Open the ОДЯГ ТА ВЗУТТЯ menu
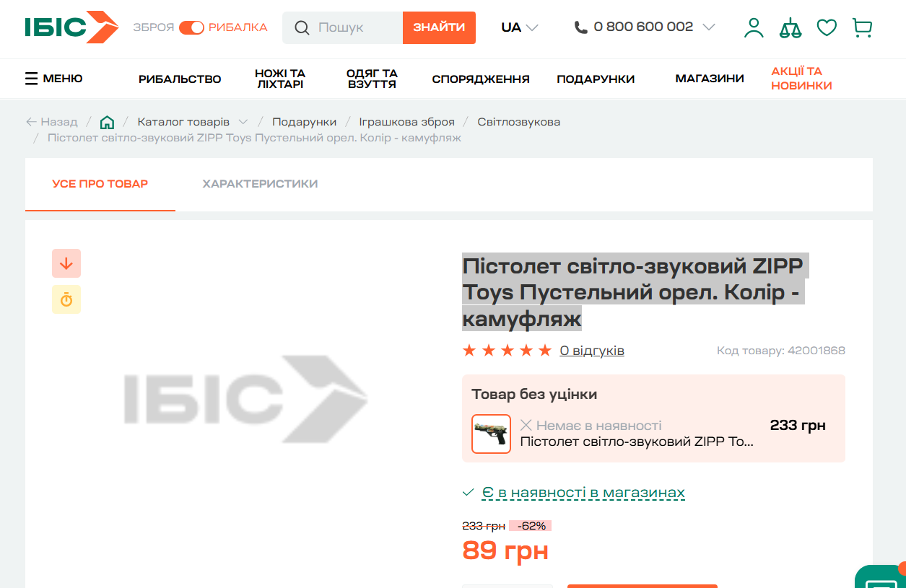The width and height of the screenshot is (906, 588). 372,79
